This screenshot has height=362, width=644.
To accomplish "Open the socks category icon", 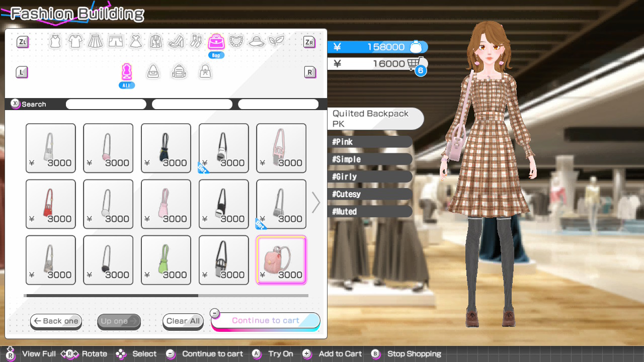I will (196, 41).
